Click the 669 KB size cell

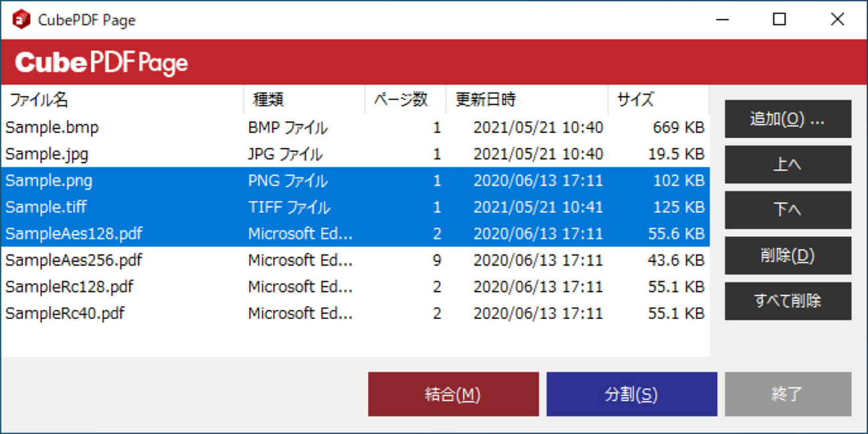[678, 128]
